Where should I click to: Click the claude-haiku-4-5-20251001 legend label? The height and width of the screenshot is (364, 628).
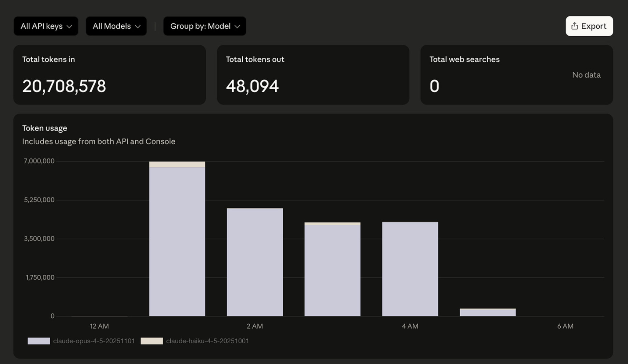[x=207, y=341]
